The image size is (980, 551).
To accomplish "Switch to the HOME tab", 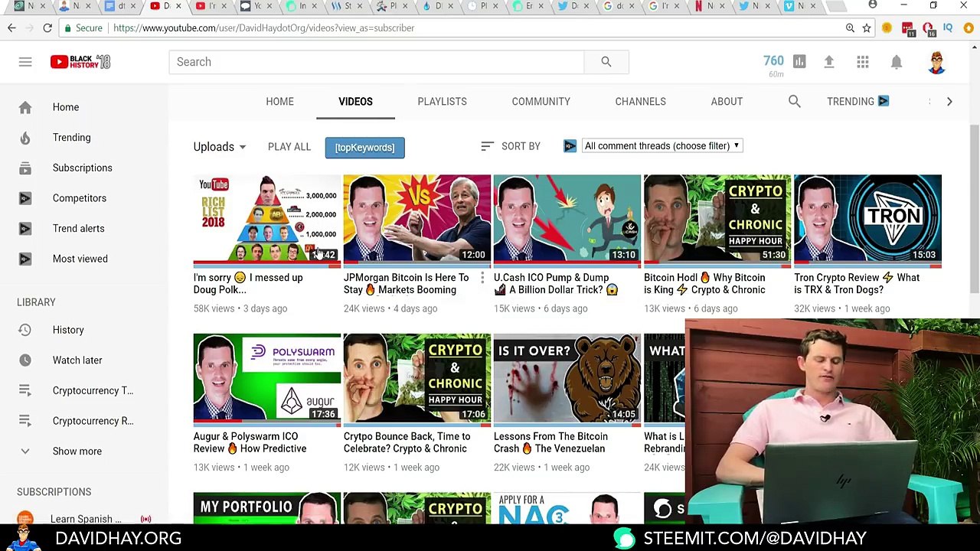I will 279,102.
